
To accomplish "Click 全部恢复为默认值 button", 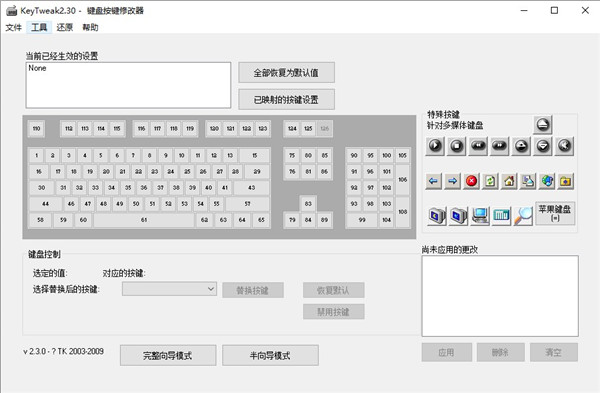I will tap(286, 73).
